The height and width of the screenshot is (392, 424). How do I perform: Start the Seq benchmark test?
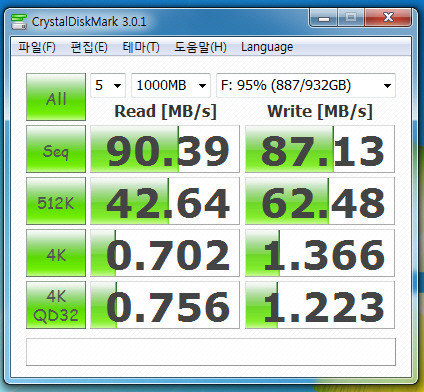click(56, 149)
